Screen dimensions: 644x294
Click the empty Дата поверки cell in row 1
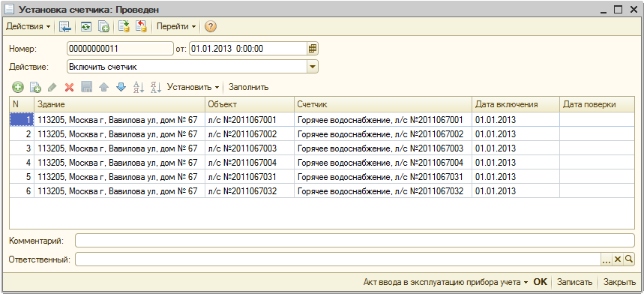tap(598, 120)
